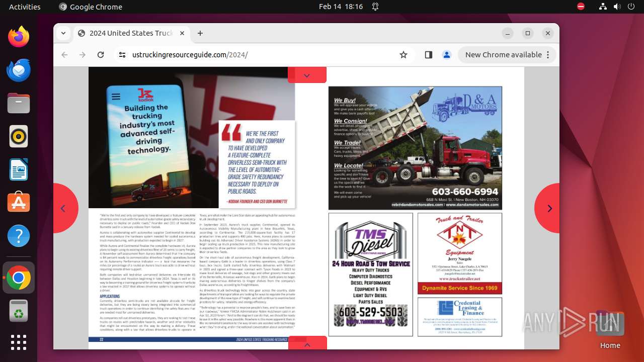Open the Files manager in dock
Screen dimensions: 644x362
pos(19,103)
